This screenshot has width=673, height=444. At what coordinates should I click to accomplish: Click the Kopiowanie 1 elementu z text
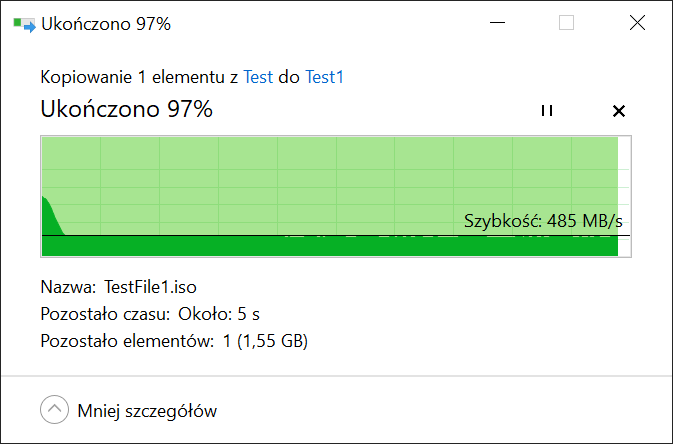(x=139, y=77)
